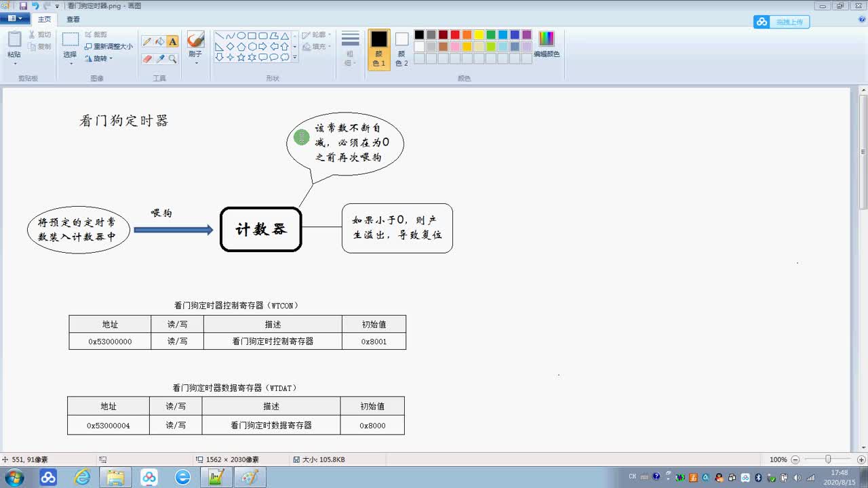Choose the oval shape
The image size is (868, 488).
point(241,36)
